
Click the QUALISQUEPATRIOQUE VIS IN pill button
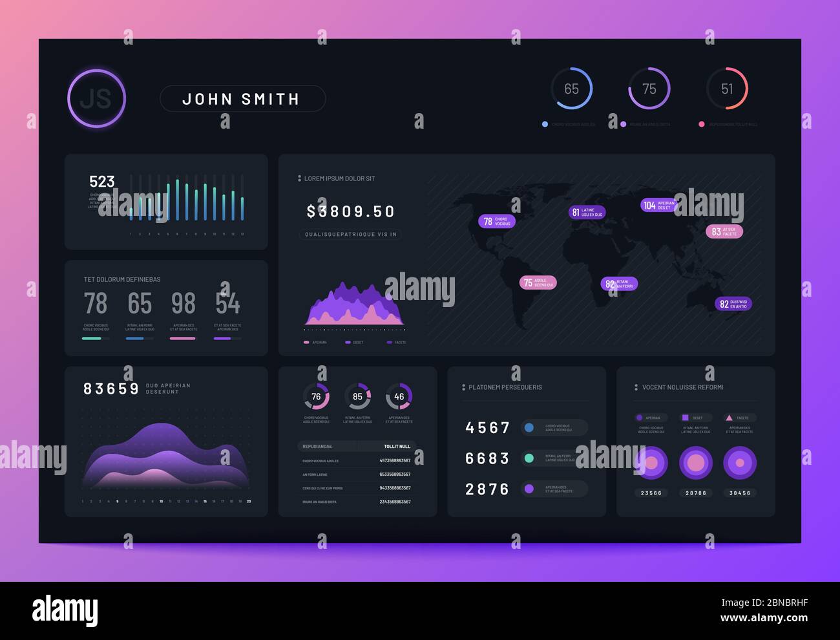351,235
